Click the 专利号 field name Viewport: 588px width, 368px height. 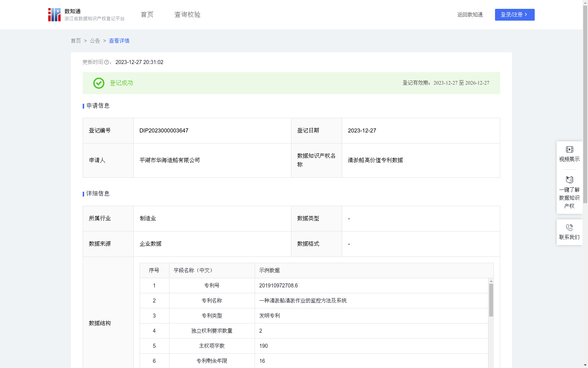[x=212, y=286]
